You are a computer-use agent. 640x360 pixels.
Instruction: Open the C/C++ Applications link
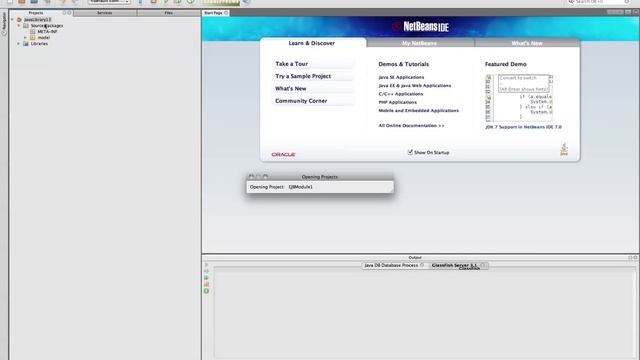coord(401,94)
